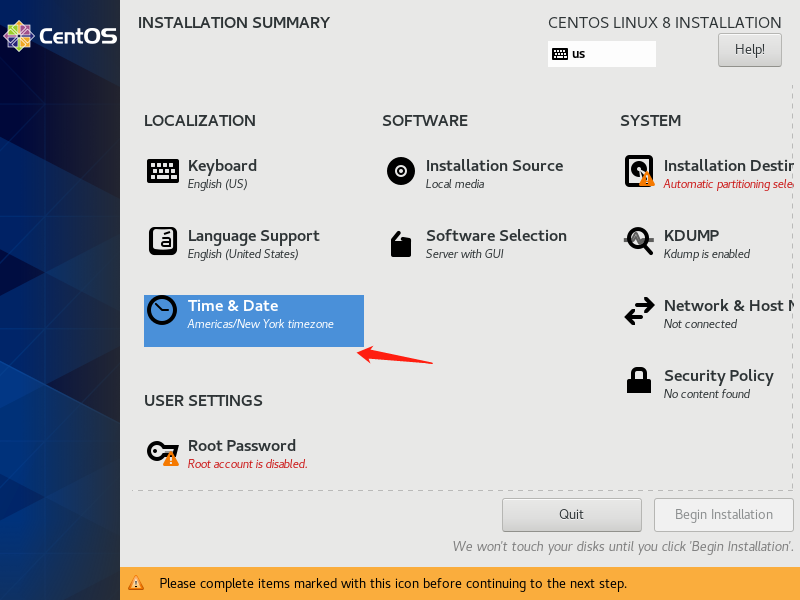Click the Keyboard layout icon under Localization
Image resolution: width=800 pixels, height=600 pixels.
163,171
